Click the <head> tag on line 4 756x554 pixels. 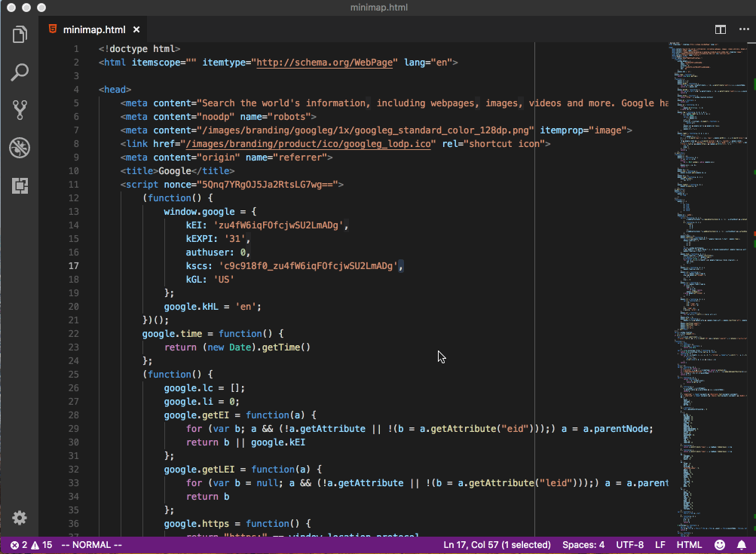coord(115,89)
